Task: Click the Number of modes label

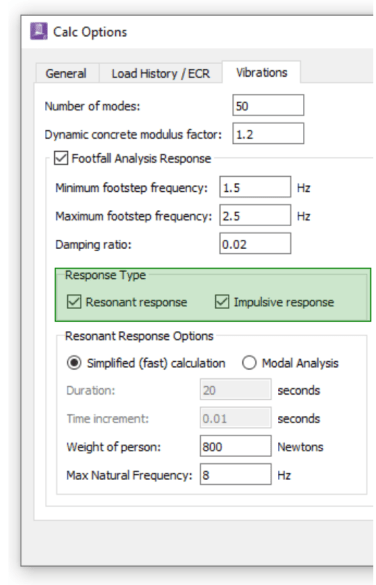Action: 93,106
